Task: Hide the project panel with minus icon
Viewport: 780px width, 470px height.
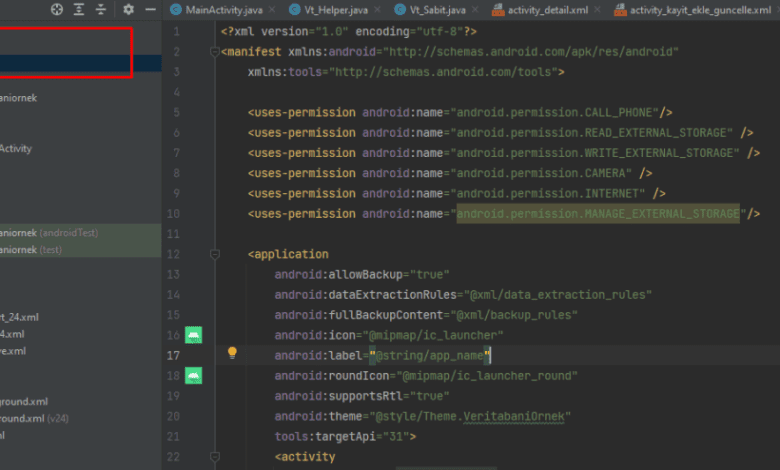Action: coord(150,9)
